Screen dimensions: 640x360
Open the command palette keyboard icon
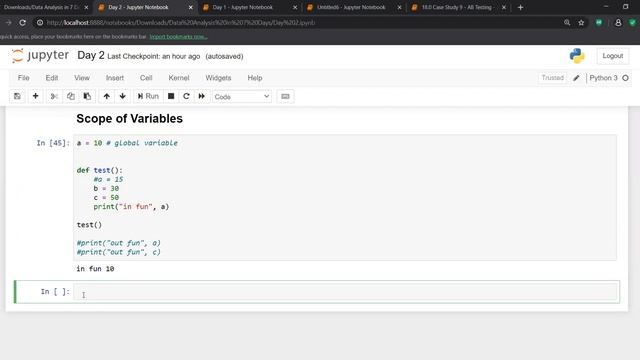[285, 96]
